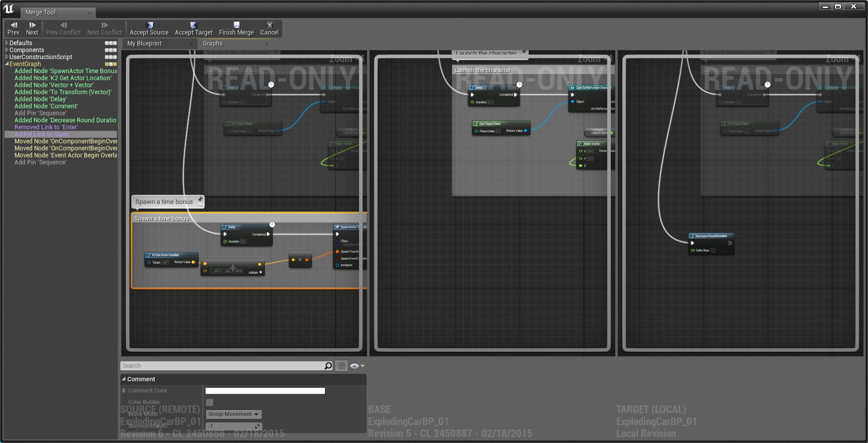This screenshot has width=868, height=443.
Task: Go to the previous difference with Prev
Action: click(14, 28)
